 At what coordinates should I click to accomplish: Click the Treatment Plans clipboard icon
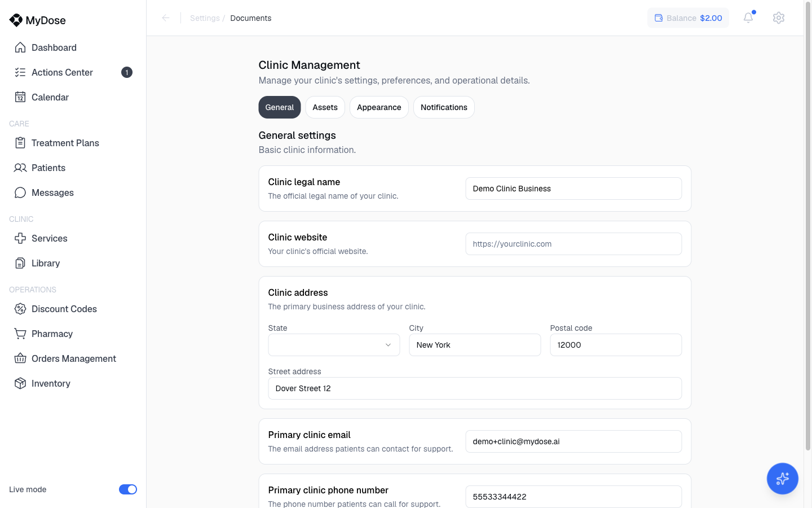[x=20, y=143]
